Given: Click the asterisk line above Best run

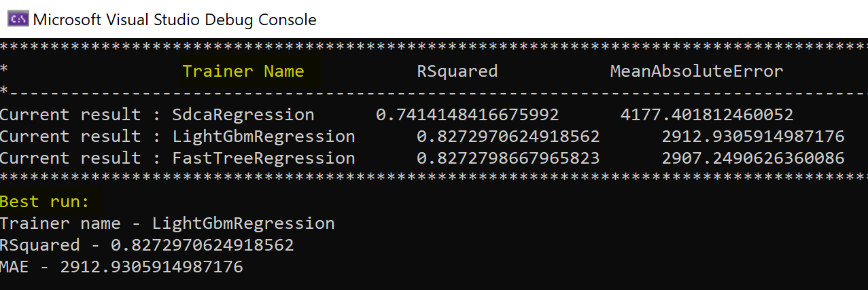Looking at the screenshot, I should pyautogui.click(x=434, y=178).
